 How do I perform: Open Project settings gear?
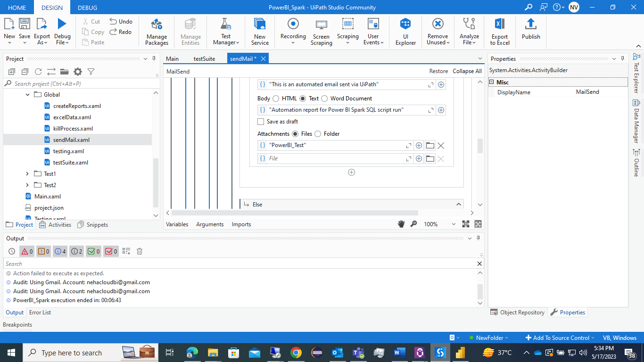[x=78, y=72]
